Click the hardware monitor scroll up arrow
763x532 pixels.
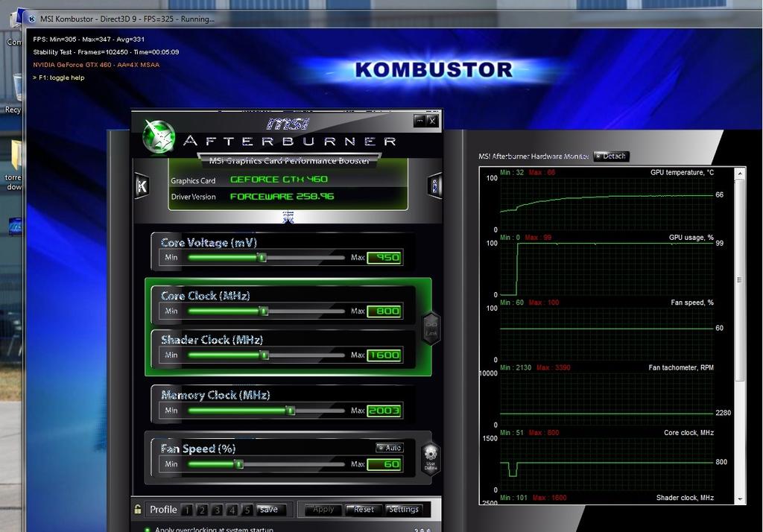coord(740,173)
